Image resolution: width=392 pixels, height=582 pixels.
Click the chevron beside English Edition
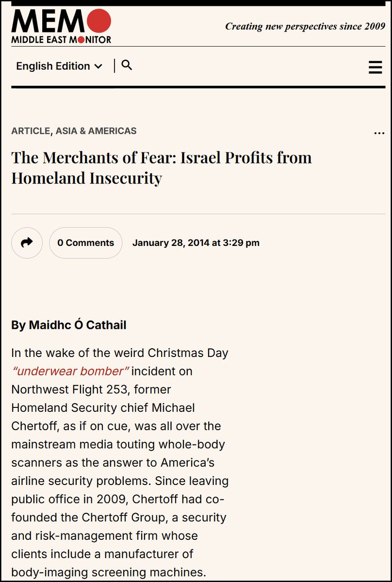pos(98,66)
